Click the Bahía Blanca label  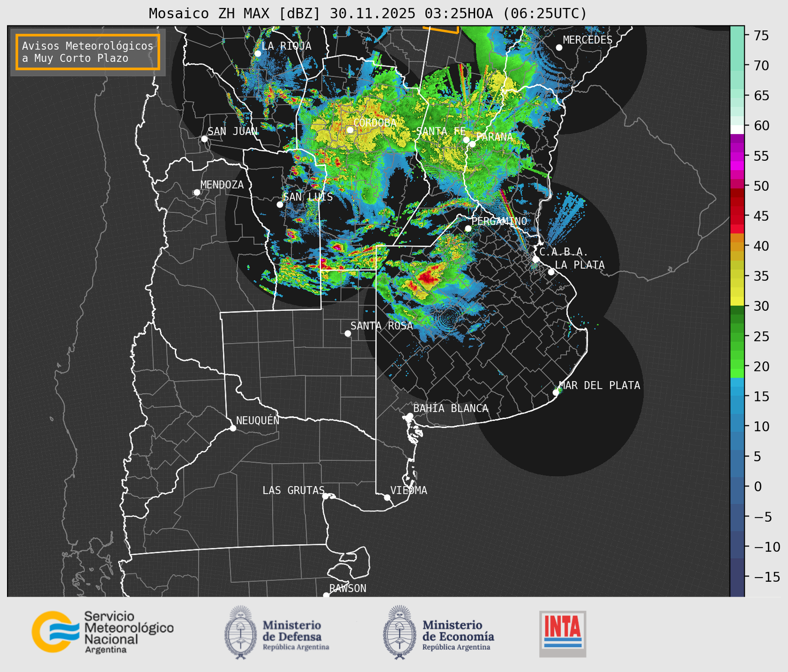point(451,408)
